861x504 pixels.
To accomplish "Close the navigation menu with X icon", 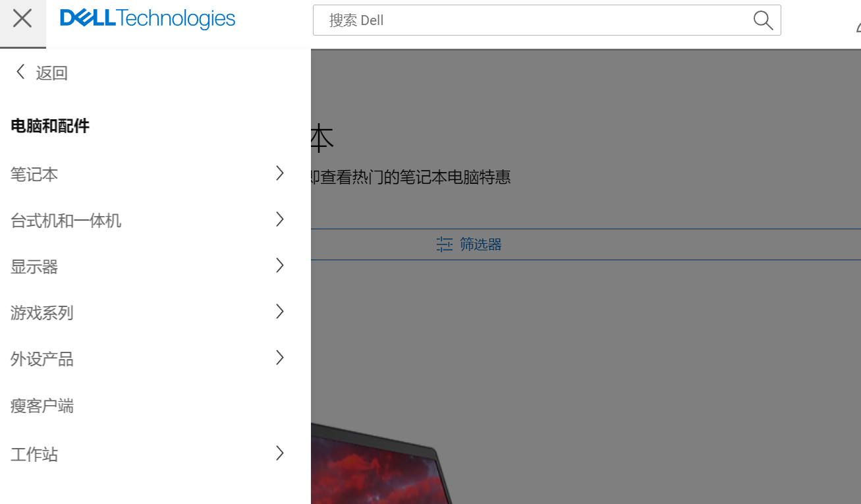I will pos(22,19).
